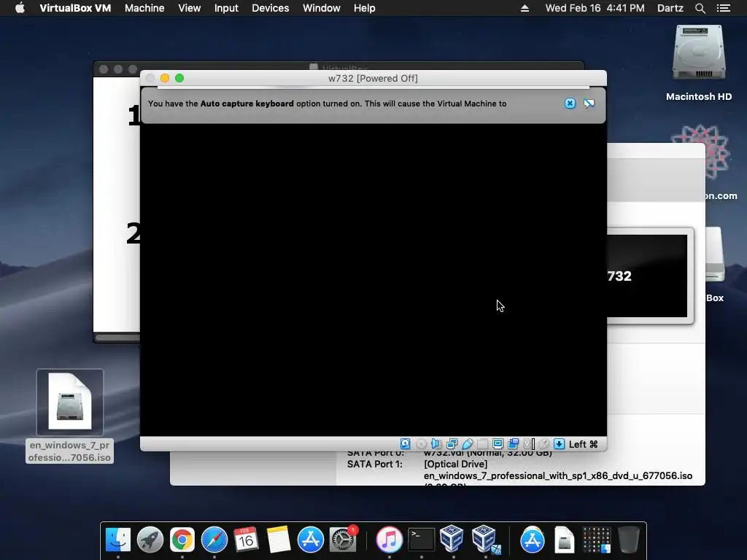
Task: Click the mouse integration status icon
Action: tap(543, 444)
